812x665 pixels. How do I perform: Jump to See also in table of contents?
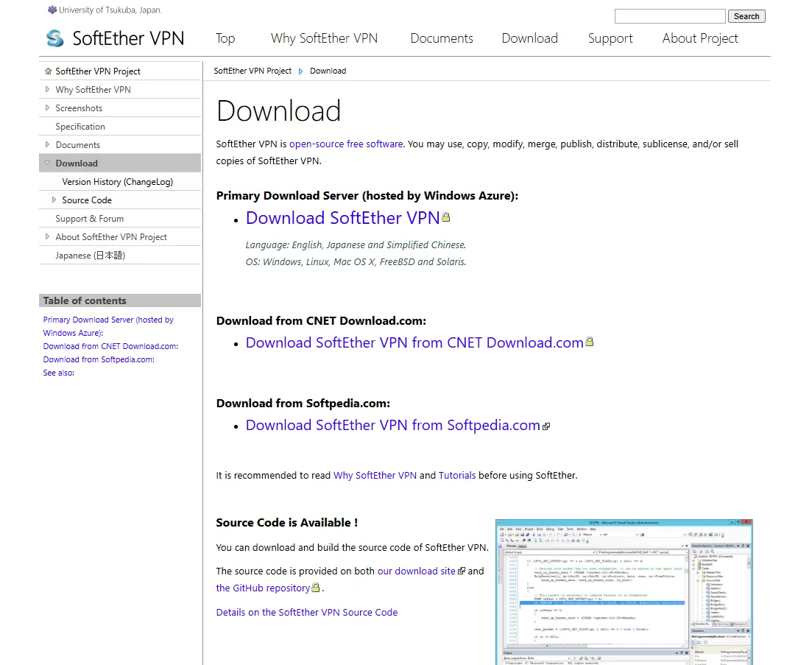pyautogui.click(x=58, y=373)
